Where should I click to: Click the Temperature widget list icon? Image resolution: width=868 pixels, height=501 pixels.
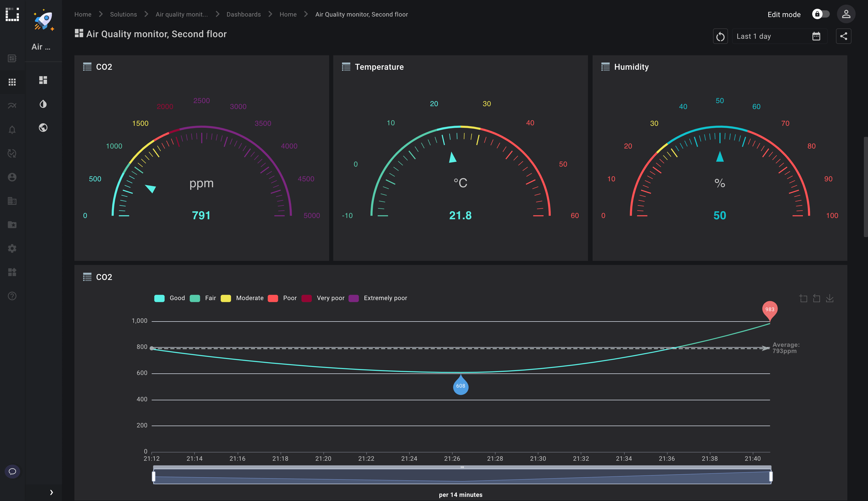coord(346,67)
